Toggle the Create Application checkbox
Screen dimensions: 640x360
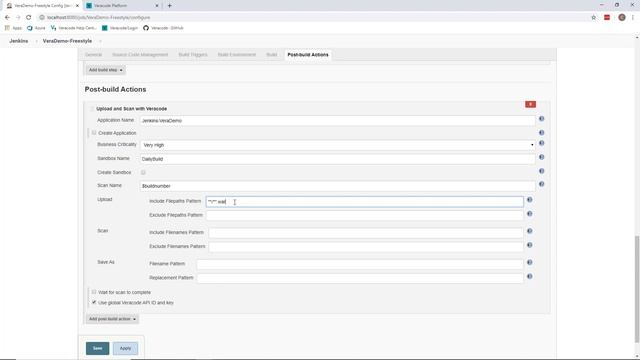pos(94,133)
